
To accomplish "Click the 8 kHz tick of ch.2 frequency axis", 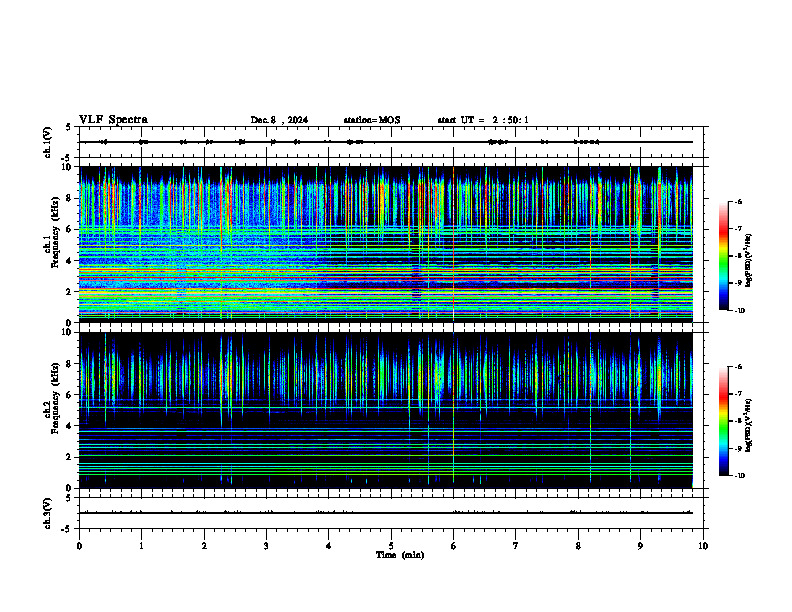I will tap(70, 364).
